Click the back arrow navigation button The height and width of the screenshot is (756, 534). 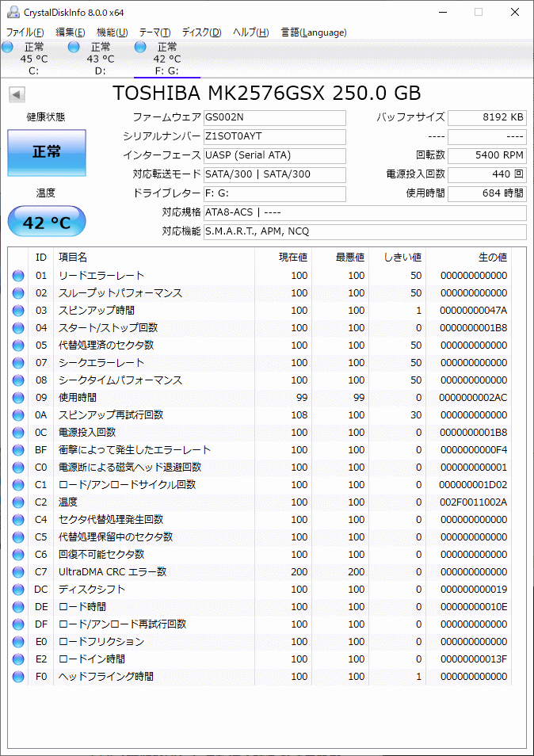[16, 94]
